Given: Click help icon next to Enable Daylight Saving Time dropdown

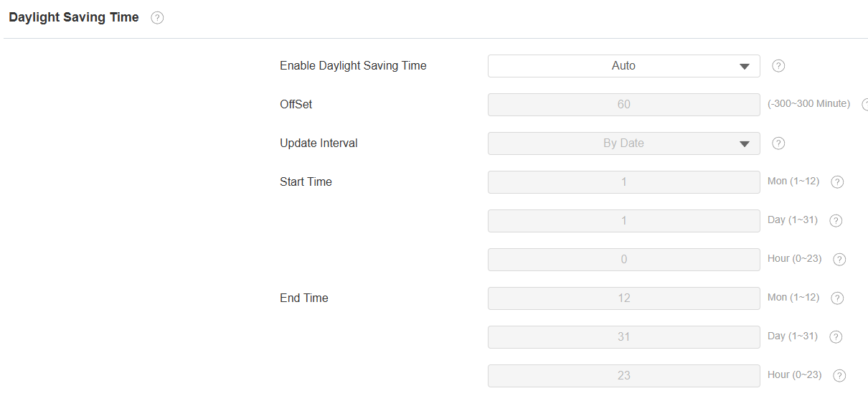Looking at the screenshot, I should click(x=778, y=66).
